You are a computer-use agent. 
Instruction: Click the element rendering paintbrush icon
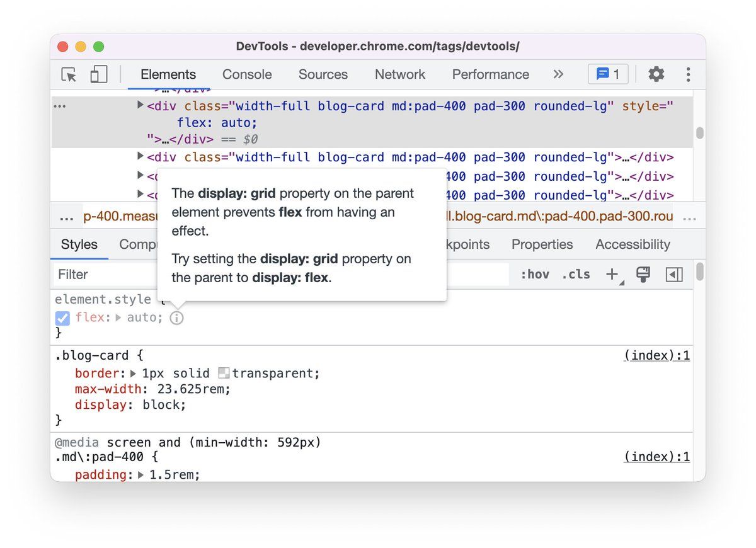pyautogui.click(x=643, y=274)
